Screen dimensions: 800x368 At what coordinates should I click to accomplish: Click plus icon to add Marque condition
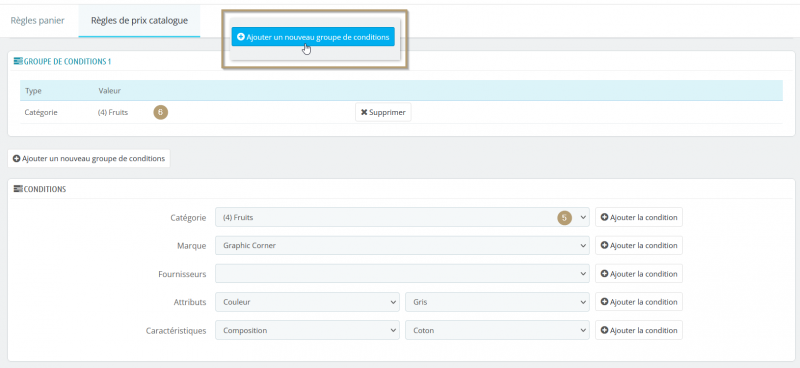pyautogui.click(x=605, y=246)
